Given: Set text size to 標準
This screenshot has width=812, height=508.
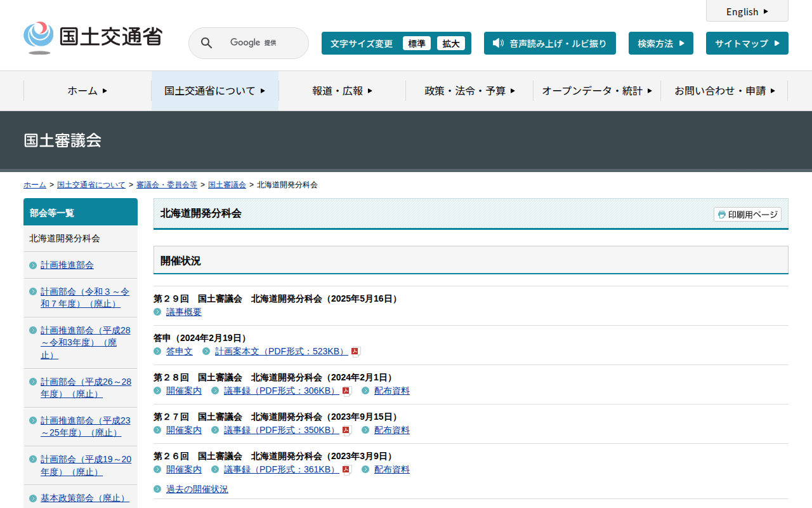Looking at the screenshot, I should pos(416,43).
